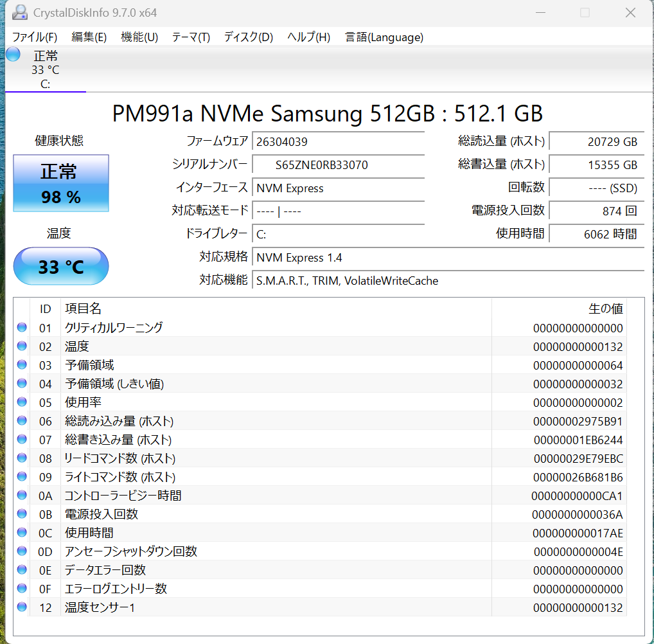Click raw value 00000000000032
654x644 pixels.
[578, 384]
